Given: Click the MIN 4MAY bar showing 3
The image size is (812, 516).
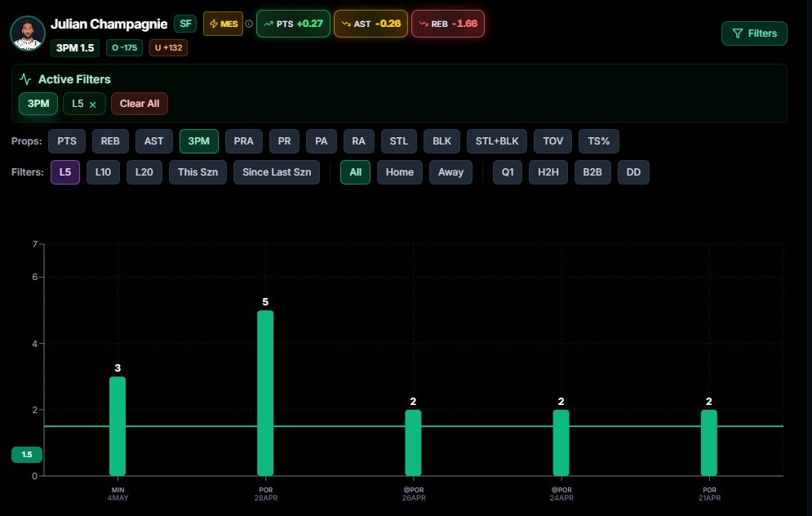Looking at the screenshot, I should pos(118,426).
